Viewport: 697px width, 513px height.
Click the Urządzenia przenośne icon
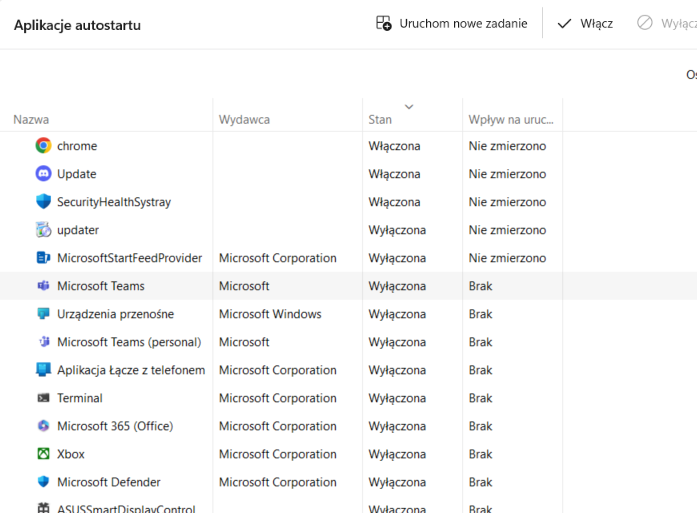(43, 314)
